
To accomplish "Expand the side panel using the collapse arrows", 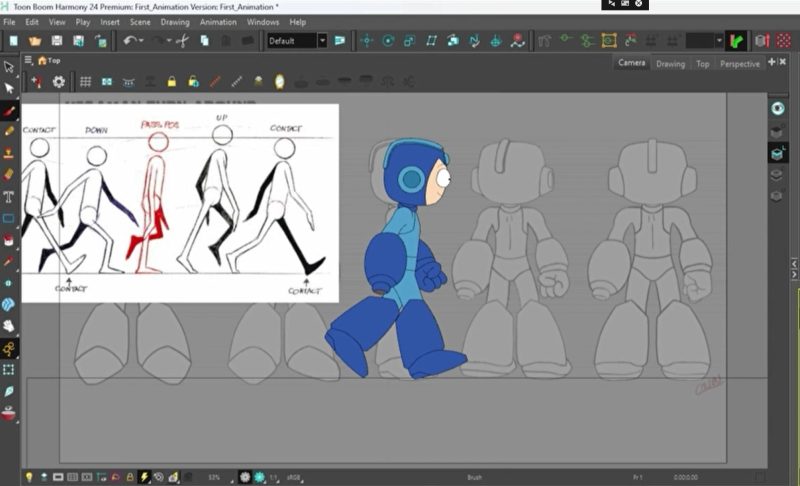I will click(x=794, y=269).
